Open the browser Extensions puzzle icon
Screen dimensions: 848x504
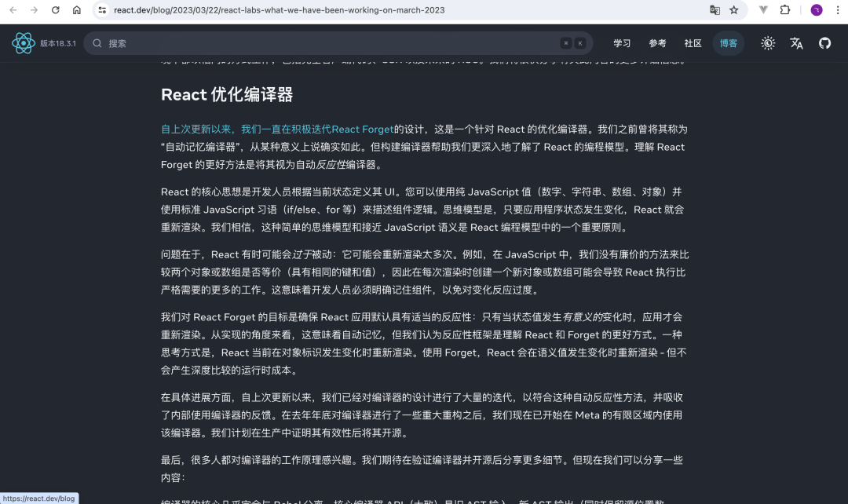click(x=784, y=10)
